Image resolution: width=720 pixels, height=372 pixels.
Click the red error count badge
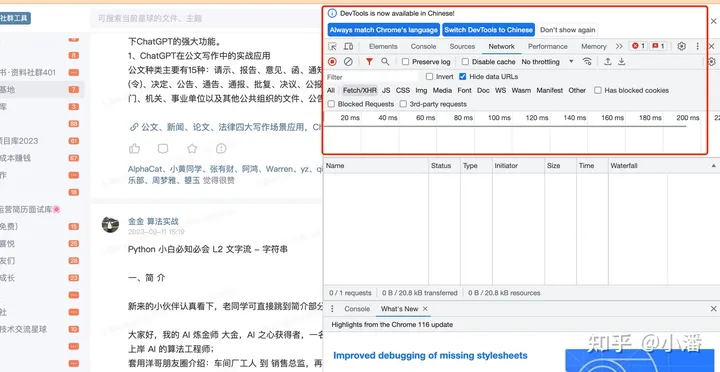point(638,46)
